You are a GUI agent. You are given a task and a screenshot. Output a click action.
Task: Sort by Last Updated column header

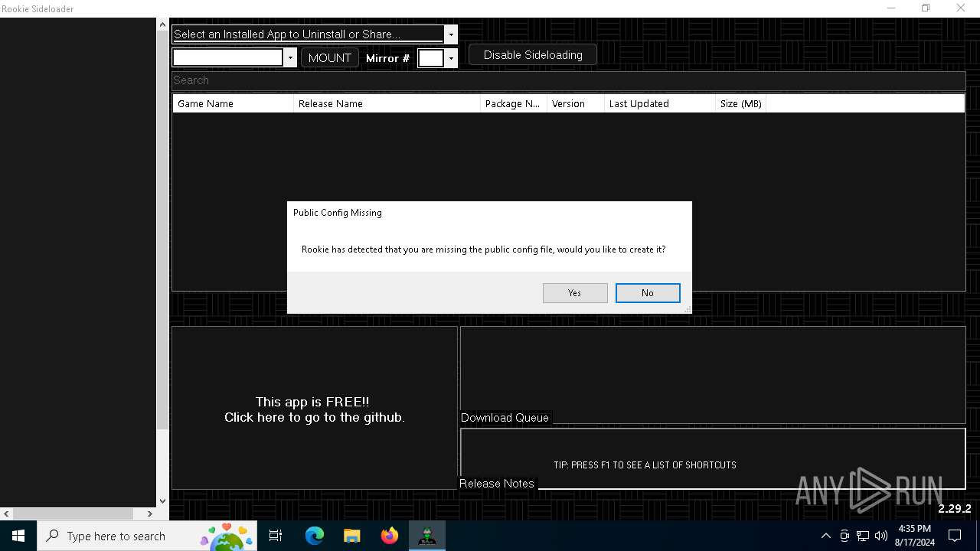659,103
